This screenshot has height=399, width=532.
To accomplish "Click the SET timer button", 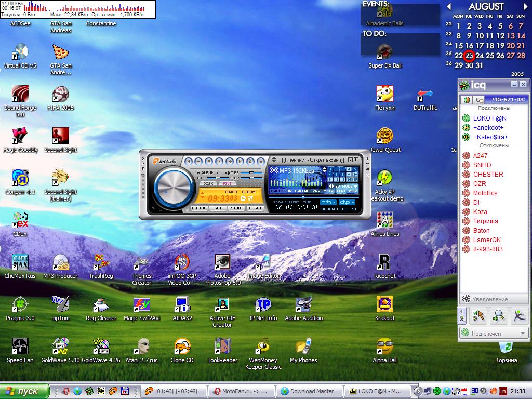I will tap(218, 208).
